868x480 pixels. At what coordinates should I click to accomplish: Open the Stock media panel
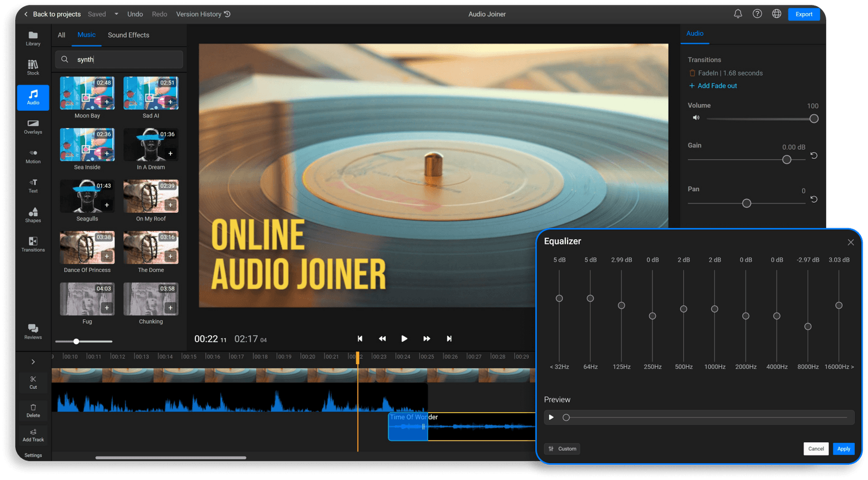click(33, 67)
